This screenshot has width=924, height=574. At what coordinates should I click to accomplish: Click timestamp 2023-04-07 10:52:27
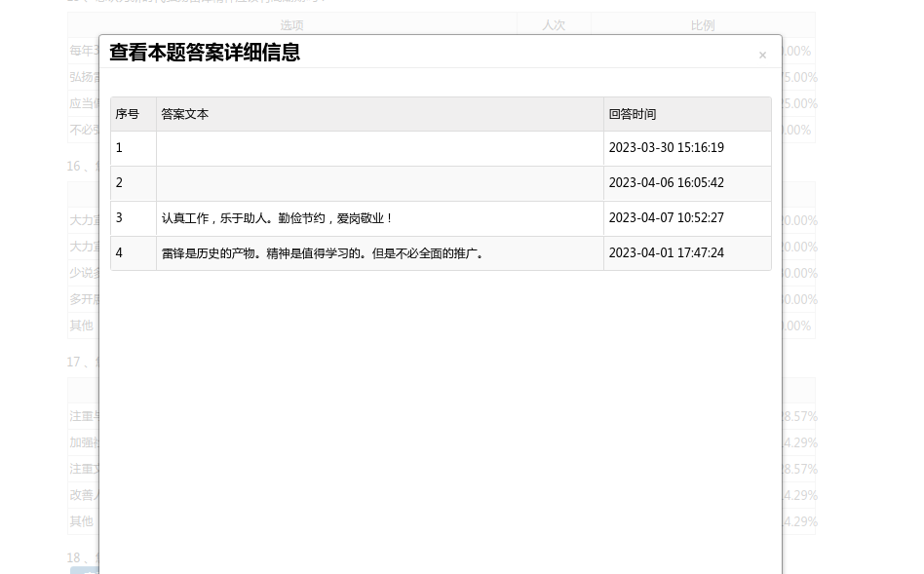coord(667,218)
